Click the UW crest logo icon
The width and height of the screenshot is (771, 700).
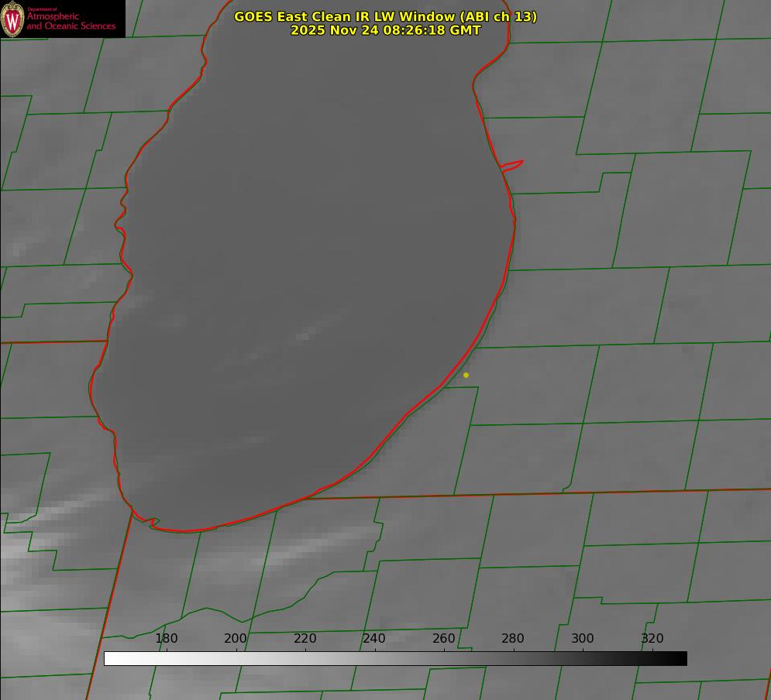12,19
